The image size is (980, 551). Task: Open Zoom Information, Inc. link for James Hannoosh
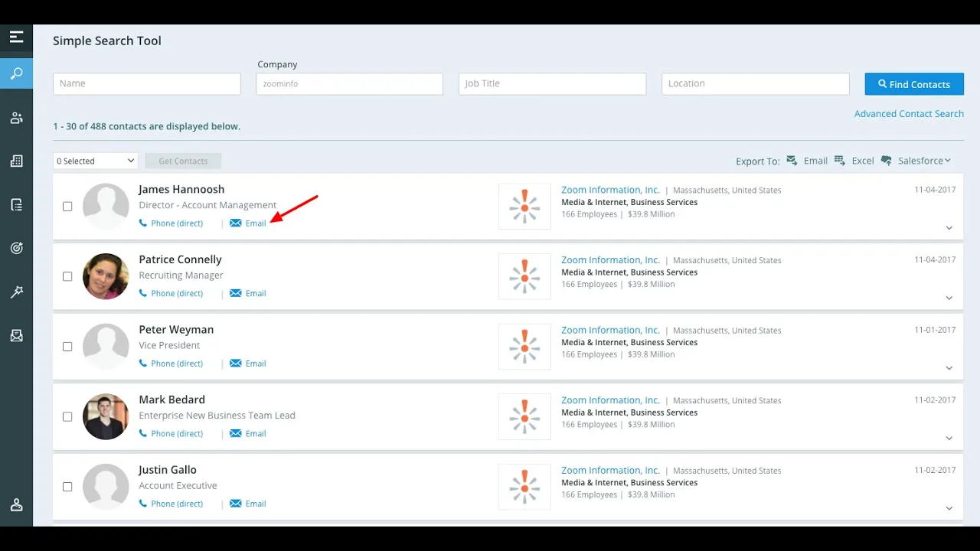tap(610, 190)
